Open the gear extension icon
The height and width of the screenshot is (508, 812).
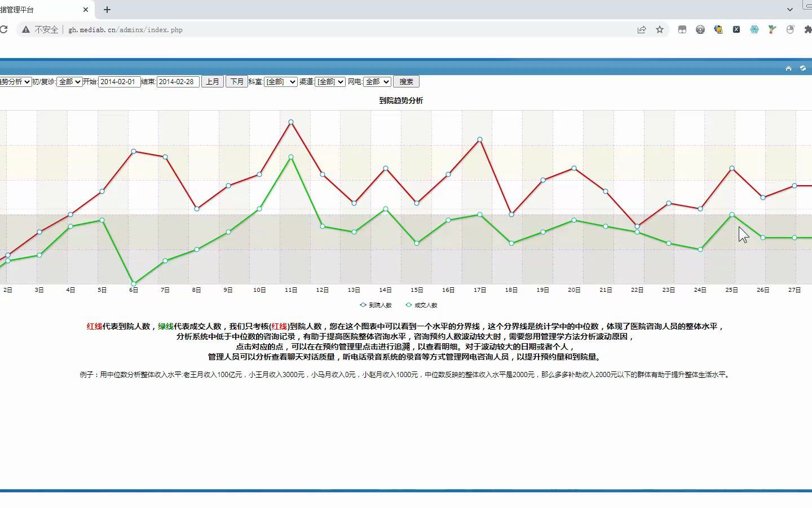(700, 30)
